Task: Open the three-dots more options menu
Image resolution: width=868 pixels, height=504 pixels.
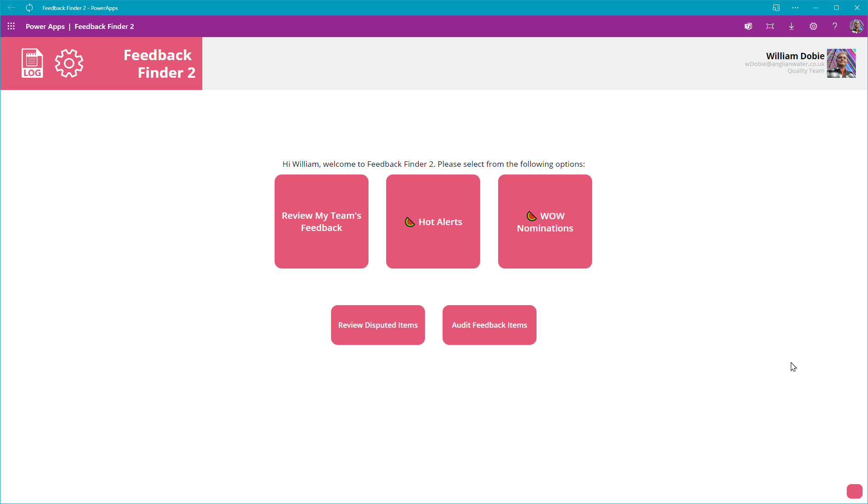Action: (795, 8)
